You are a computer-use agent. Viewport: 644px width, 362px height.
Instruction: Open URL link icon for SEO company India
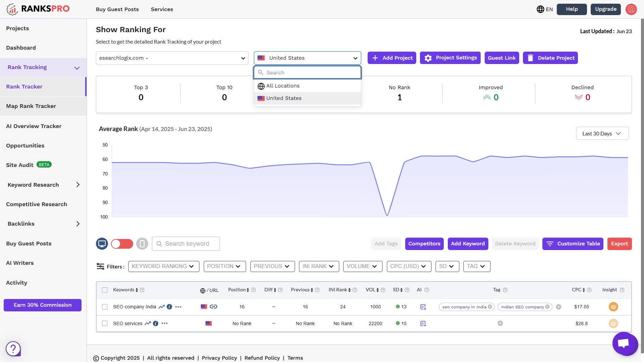[213, 307]
